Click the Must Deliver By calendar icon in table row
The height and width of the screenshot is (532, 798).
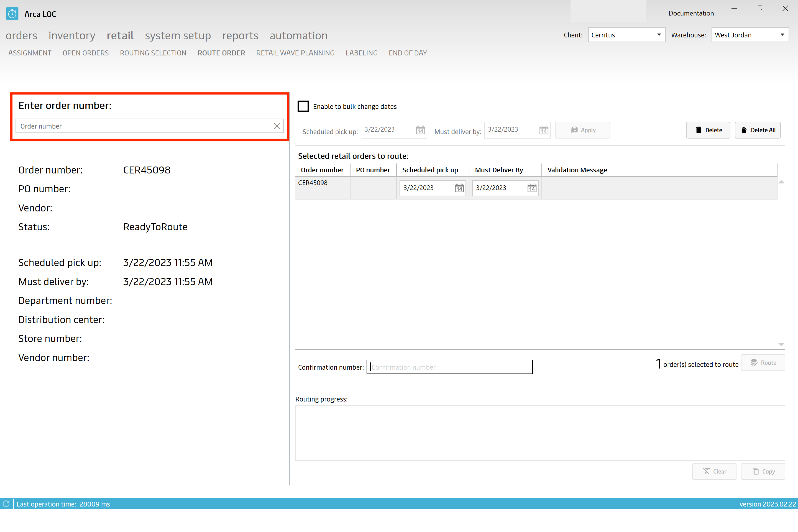pyautogui.click(x=530, y=188)
